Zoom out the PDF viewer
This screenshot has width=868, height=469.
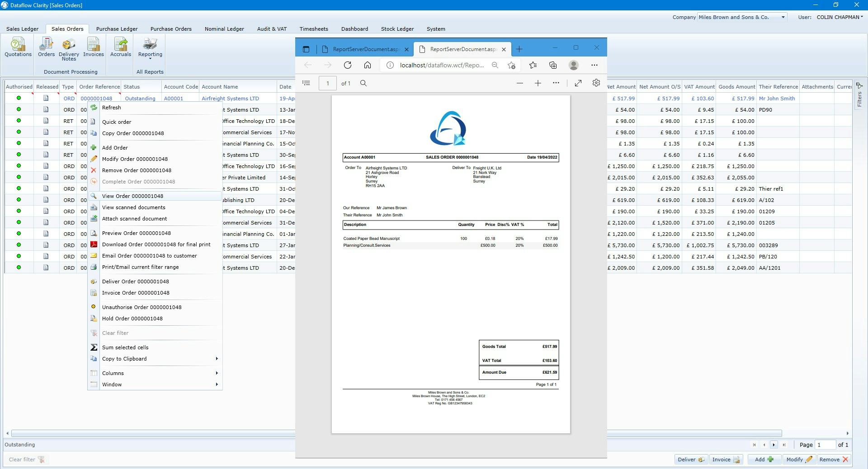pos(520,83)
